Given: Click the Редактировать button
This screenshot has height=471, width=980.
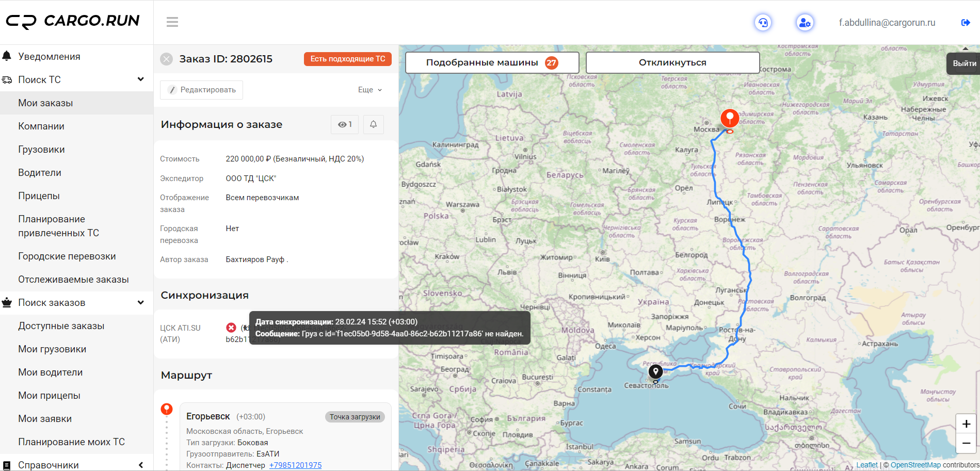Looking at the screenshot, I should (202, 90).
